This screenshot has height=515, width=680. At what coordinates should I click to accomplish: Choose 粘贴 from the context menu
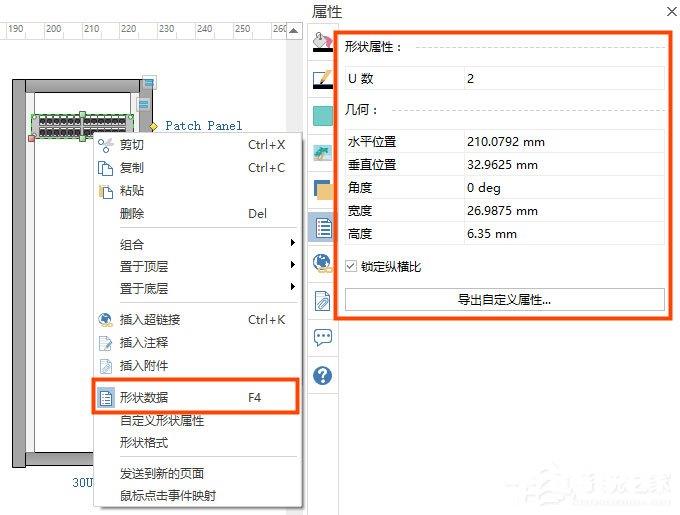point(197,191)
